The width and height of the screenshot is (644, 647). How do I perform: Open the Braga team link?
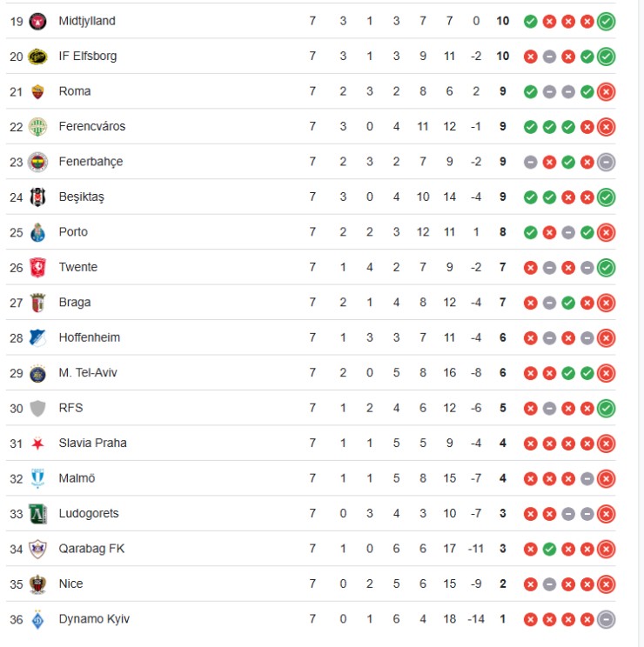tap(75, 303)
